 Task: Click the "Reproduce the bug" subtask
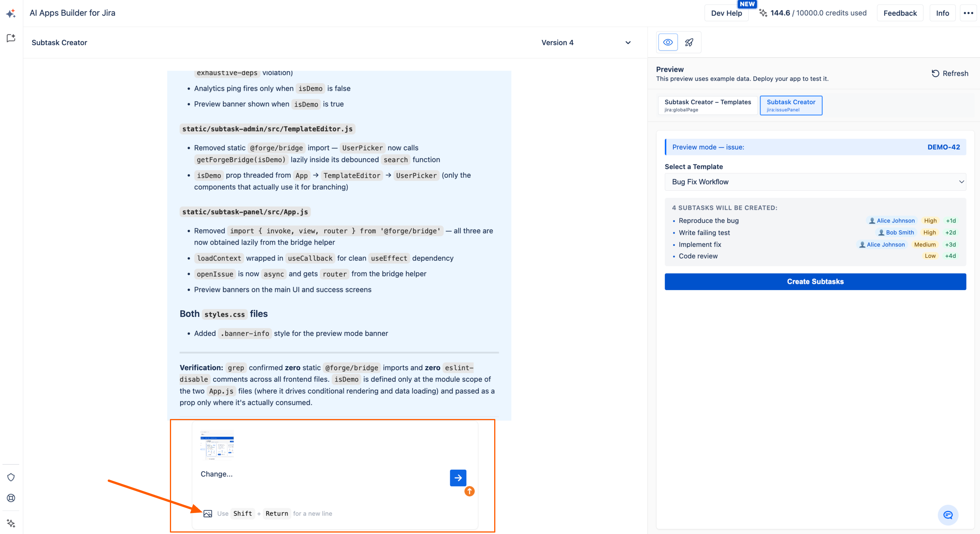708,221
